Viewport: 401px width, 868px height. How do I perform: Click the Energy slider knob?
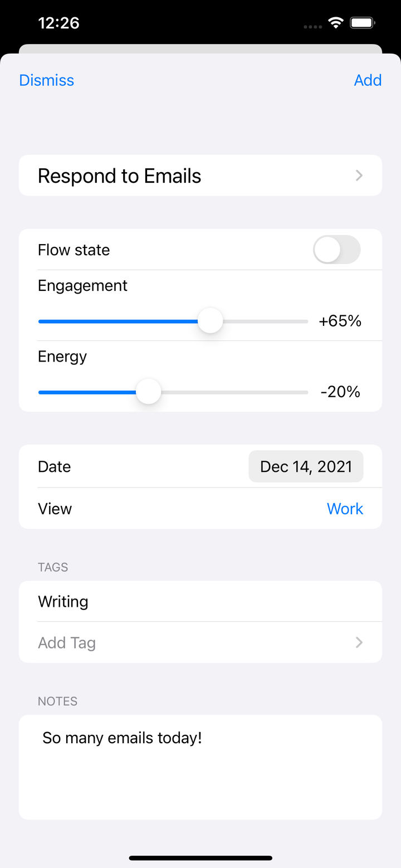pyautogui.click(x=148, y=392)
